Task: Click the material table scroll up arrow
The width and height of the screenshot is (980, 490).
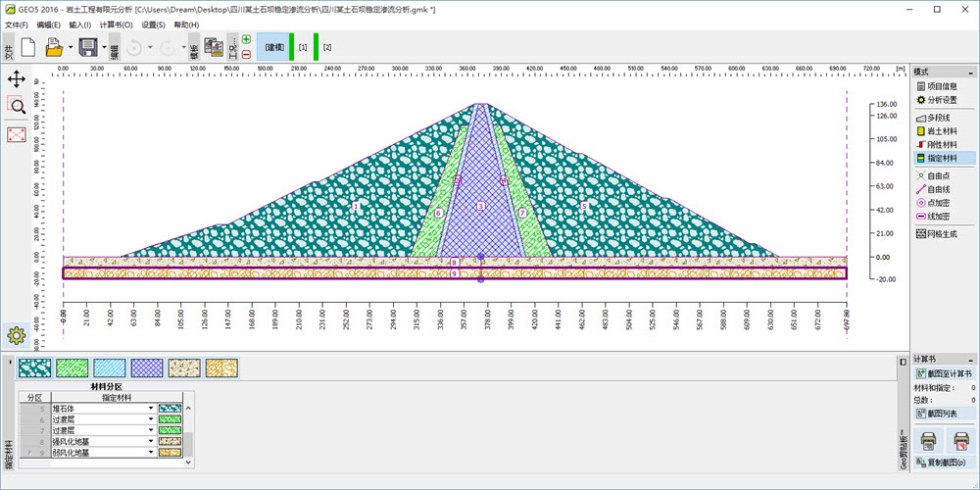Action: [189, 408]
